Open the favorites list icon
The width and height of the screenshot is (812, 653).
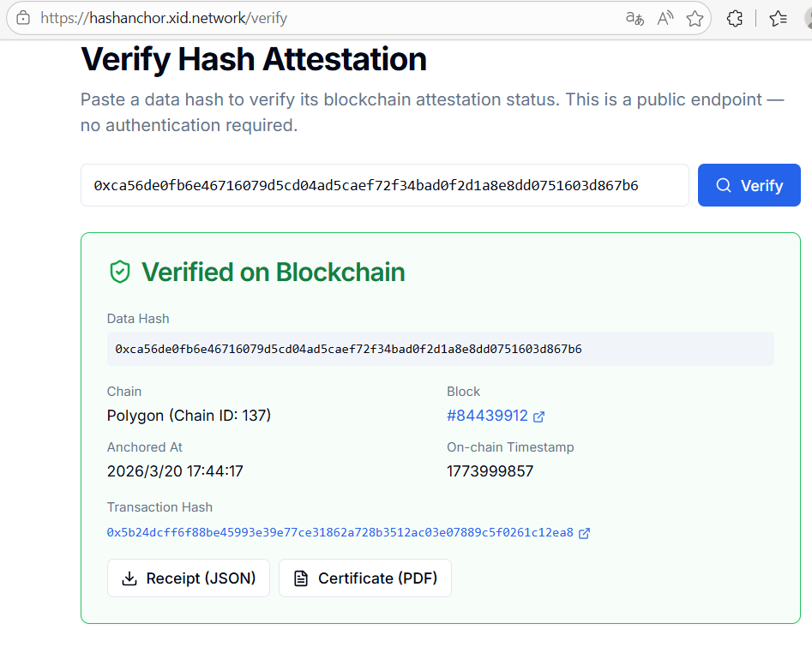[778, 18]
